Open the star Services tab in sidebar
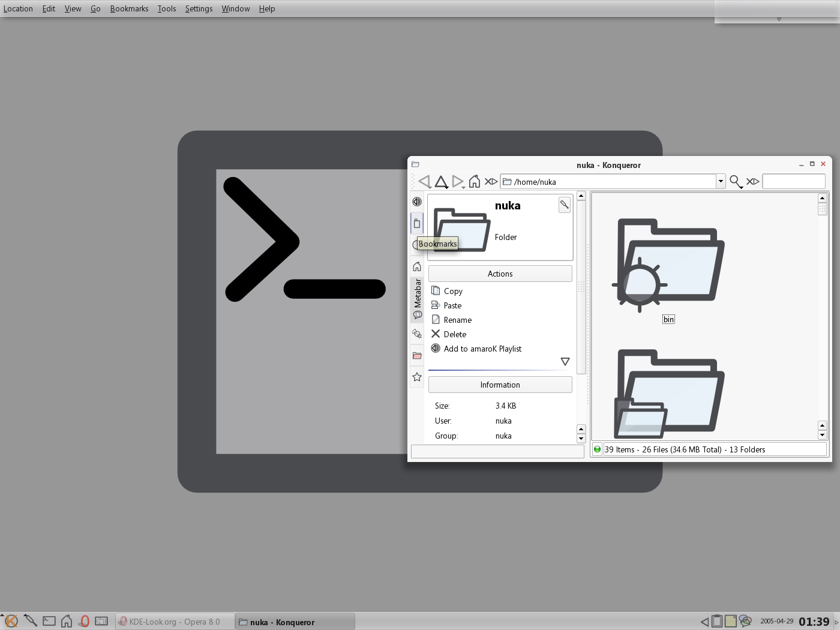Image resolution: width=840 pixels, height=630 pixels. pos(417,377)
